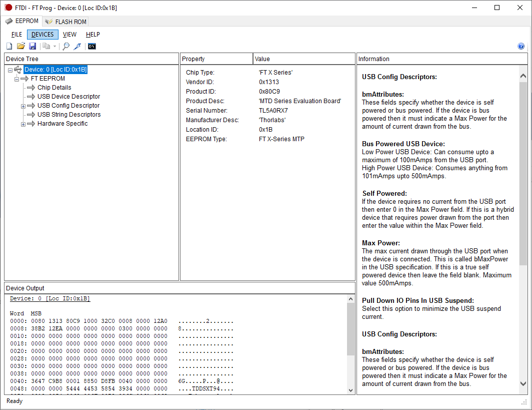This screenshot has width=532, height=410.
Task: Collapse the Device: 0 tree node
Action: (x=10, y=70)
